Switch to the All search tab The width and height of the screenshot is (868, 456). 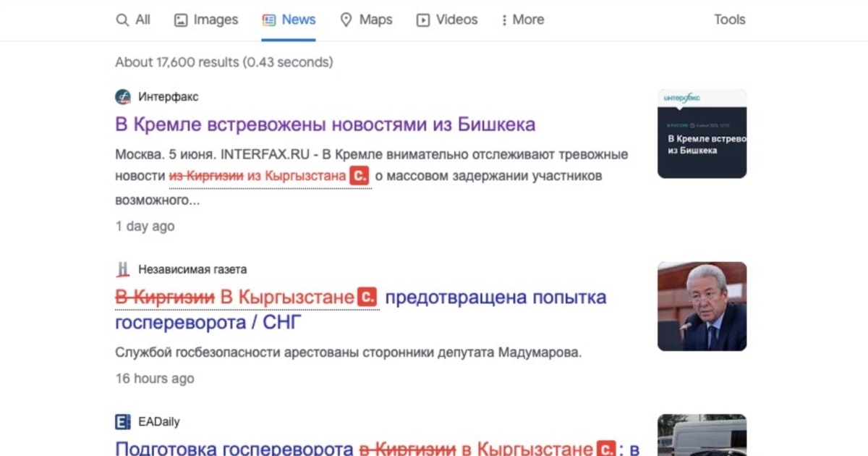pyautogui.click(x=133, y=20)
